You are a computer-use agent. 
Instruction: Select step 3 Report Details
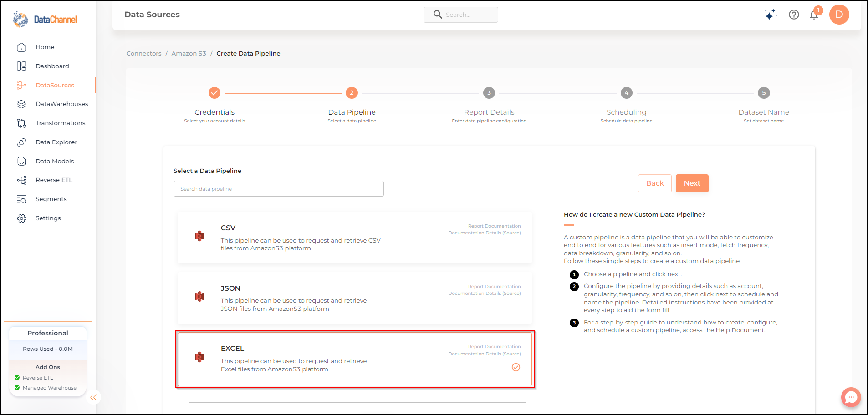[489, 93]
